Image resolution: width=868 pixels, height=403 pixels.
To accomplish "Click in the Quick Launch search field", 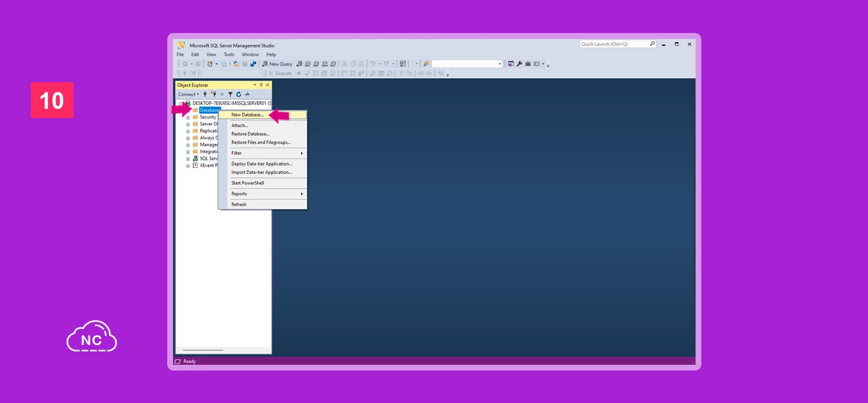I will click(613, 44).
